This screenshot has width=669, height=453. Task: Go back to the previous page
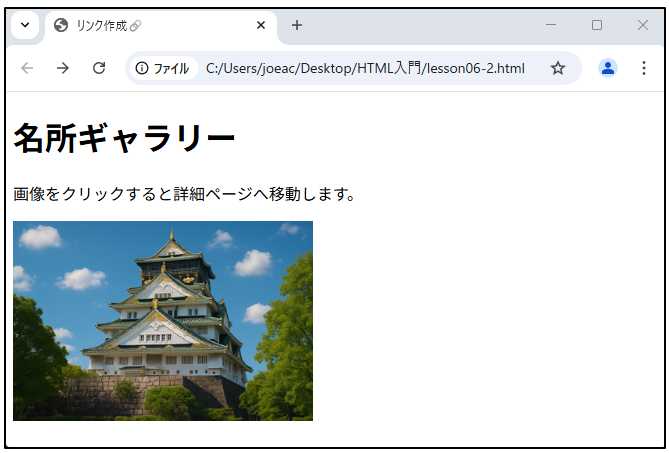[x=27, y=68]
